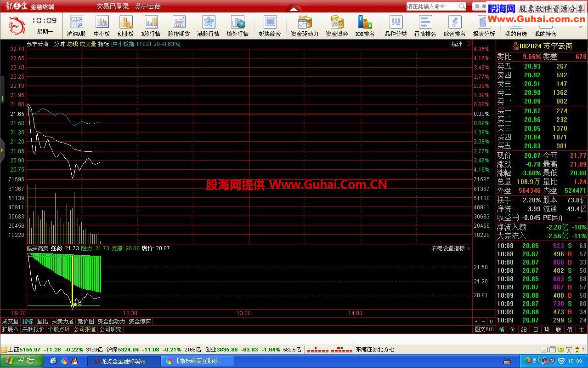Open the B股行情 toolbar icon
Image resolution: width=588 pixels, height=368 pixels.
click(x=151, y=26)
